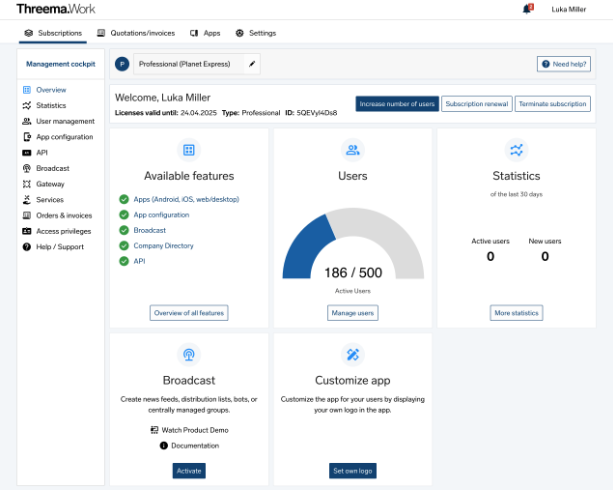Open the Settings tab

pos(256,33)
